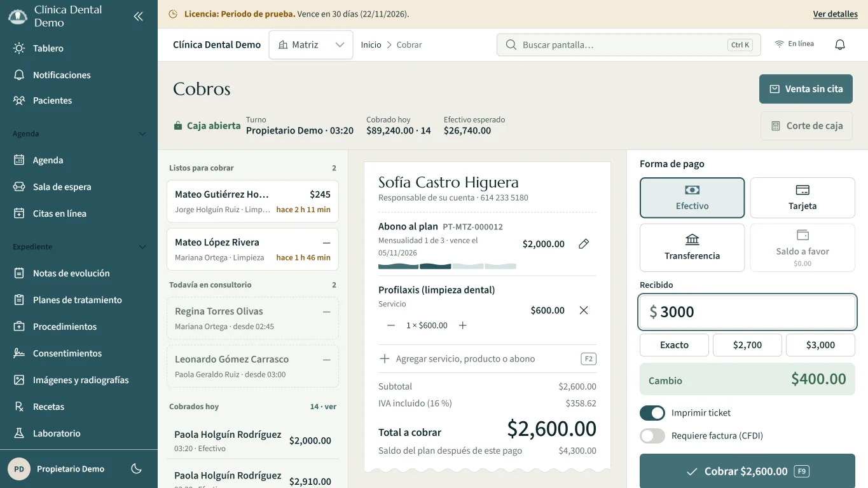
Task: Click the En línea wifi status icon
Action: click(x=779, y=44)
